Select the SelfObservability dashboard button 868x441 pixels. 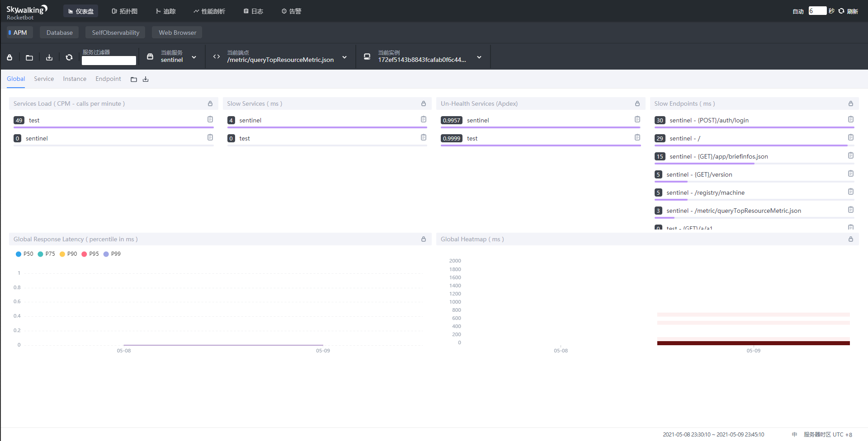pos(115,33)
